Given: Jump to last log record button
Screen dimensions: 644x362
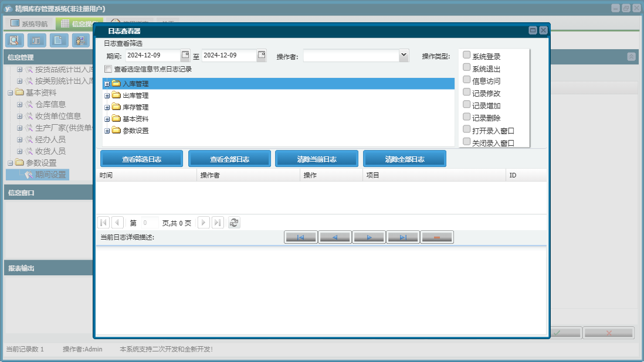Looking at the screenshot, I should 403,237.
